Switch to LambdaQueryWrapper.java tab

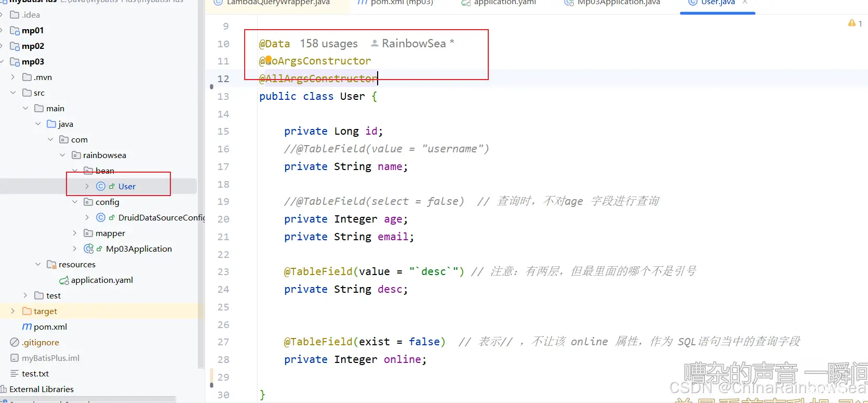pyautogui.click(x=278, y=3)
